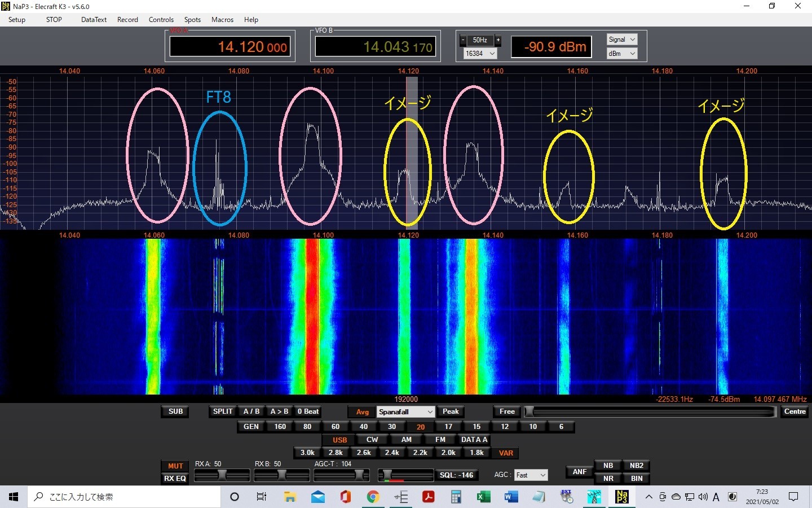The width and height of the screenshot is (812, 508).
Task: Open Task View from the taskbar
Action: tap(262, 497)
